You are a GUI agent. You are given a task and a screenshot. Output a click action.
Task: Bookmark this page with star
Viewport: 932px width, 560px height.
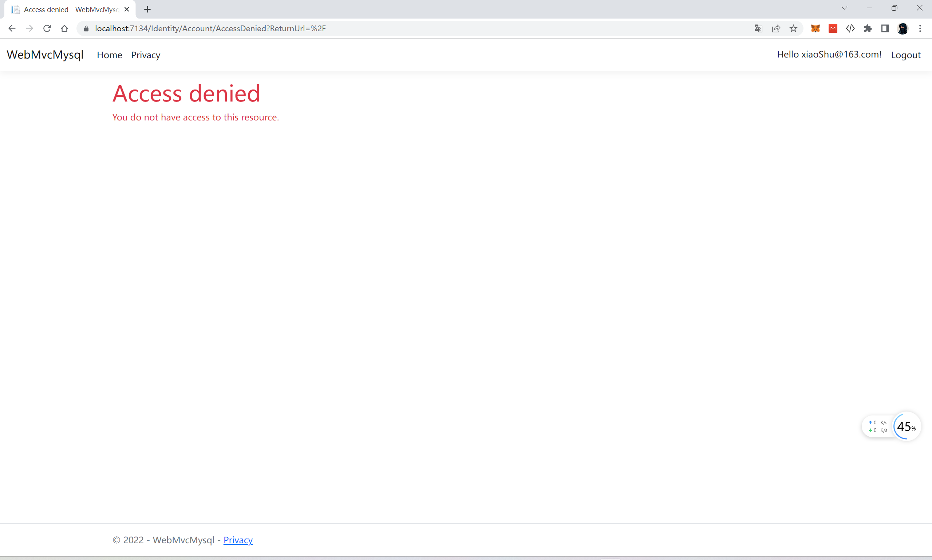pyautogui.click(x=793, y=28)
